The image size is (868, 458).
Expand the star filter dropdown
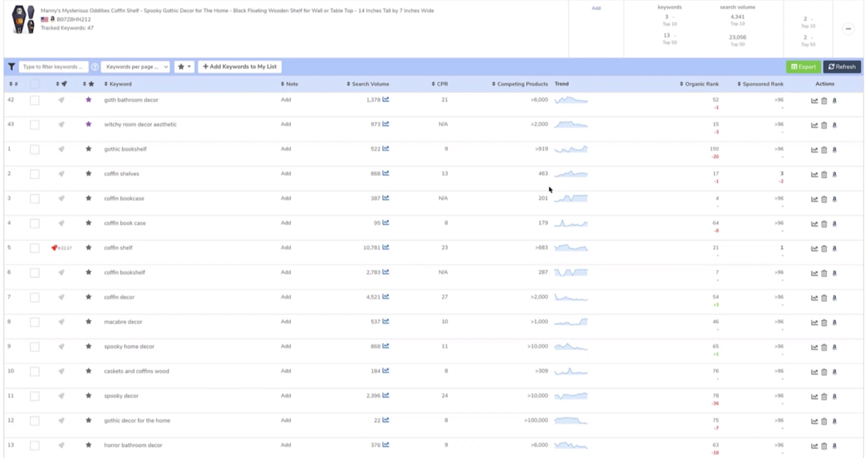coord(184,67)
